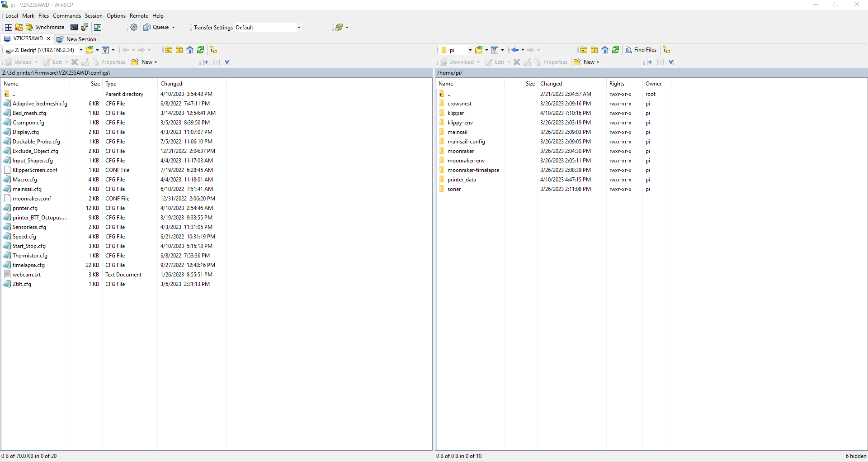
Task: Expand the Queue dropdown arrow
Action: pos(173,28)
